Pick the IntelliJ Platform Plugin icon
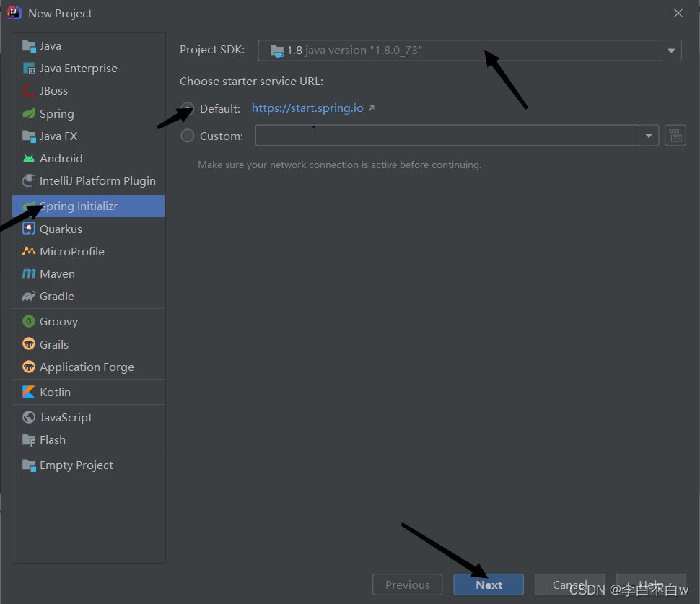Viewport: 700px width, 604px height. (x=29, y=181)
